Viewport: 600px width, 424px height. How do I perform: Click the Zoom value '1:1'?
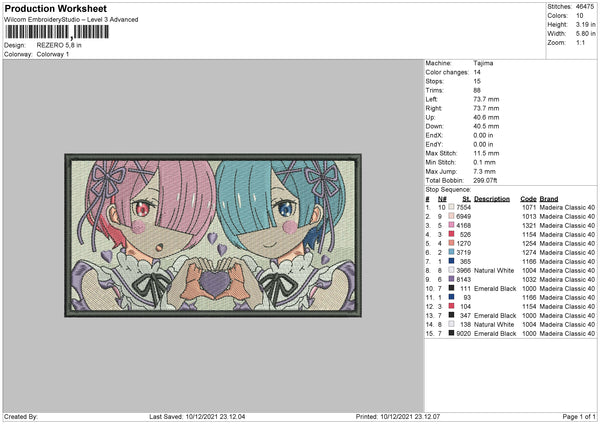coord(580,42)
